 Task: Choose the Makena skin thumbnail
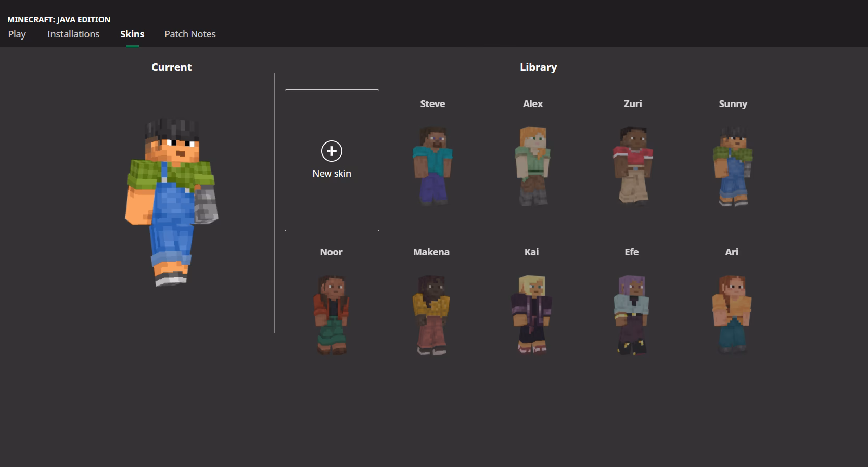click(431, 315)
